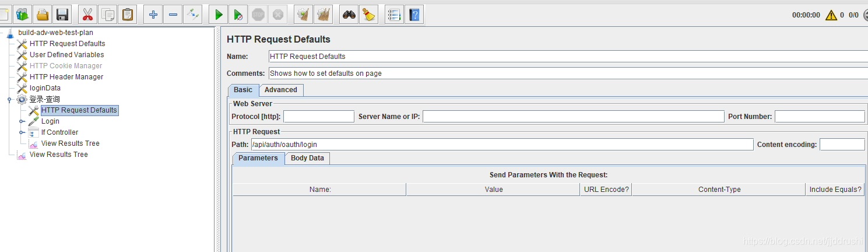Image resolution: width=868 pixels, height=252 pixels.
Task: Click the Copy toolbar icon
Action: pos(108,15)
